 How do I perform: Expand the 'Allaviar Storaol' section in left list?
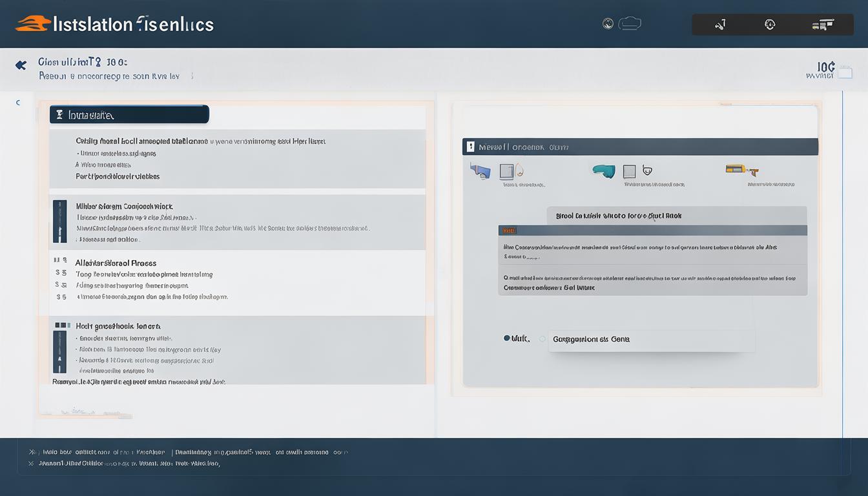[x=116, y=263]
